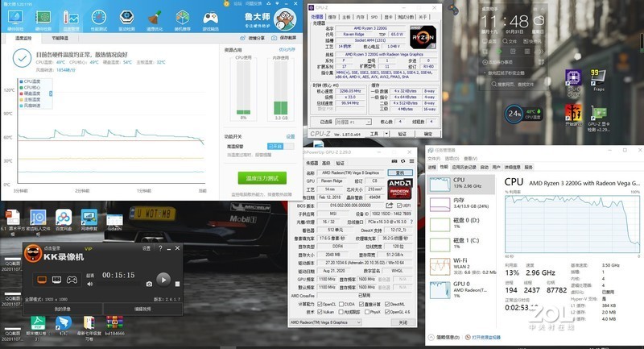Screen dimensions: 644x349
Task: Open build recommendation cube icon in Lu Dashi
Action: (x=183, y=18)
